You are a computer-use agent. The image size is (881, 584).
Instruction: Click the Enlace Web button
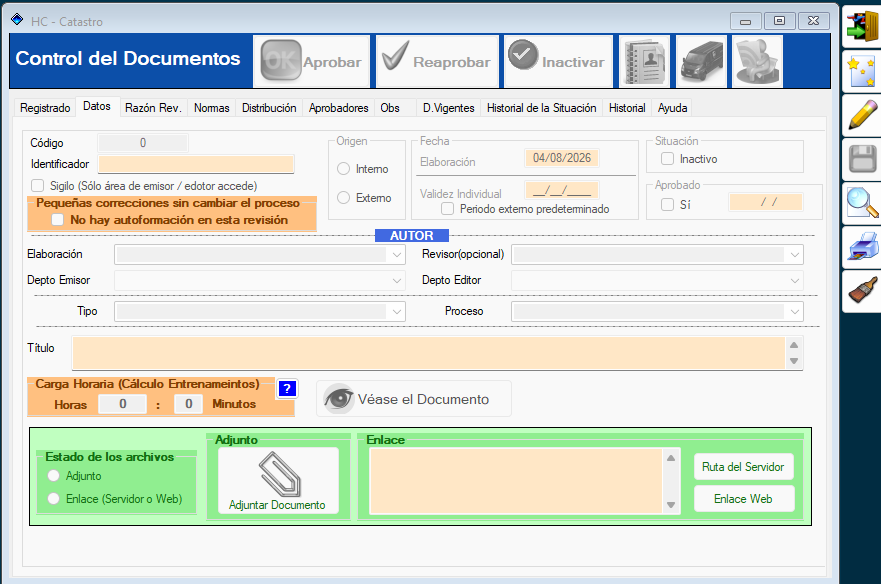743,499
